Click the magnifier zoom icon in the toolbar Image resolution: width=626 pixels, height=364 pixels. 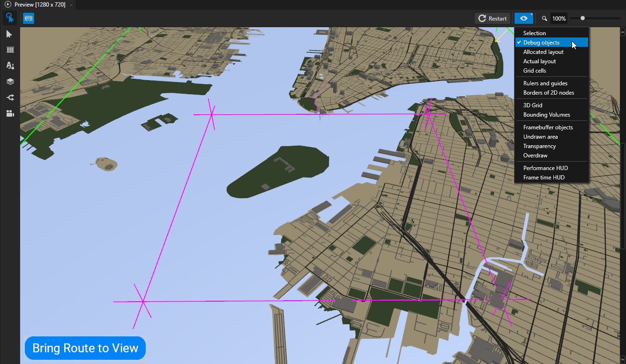[x=544, y=18]
